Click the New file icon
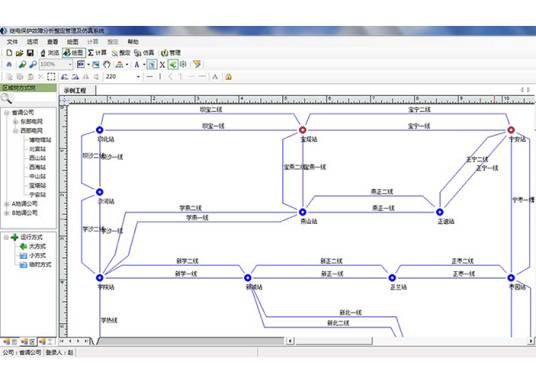Image resolution: width=536 pixels, height=384 pixels. coord(9,53)
